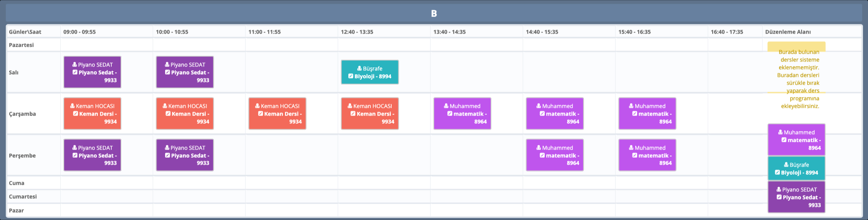
Task: Click person icon on Perşembe 10:00 Piyano SEDAT card
Action: tap(167, 148)
